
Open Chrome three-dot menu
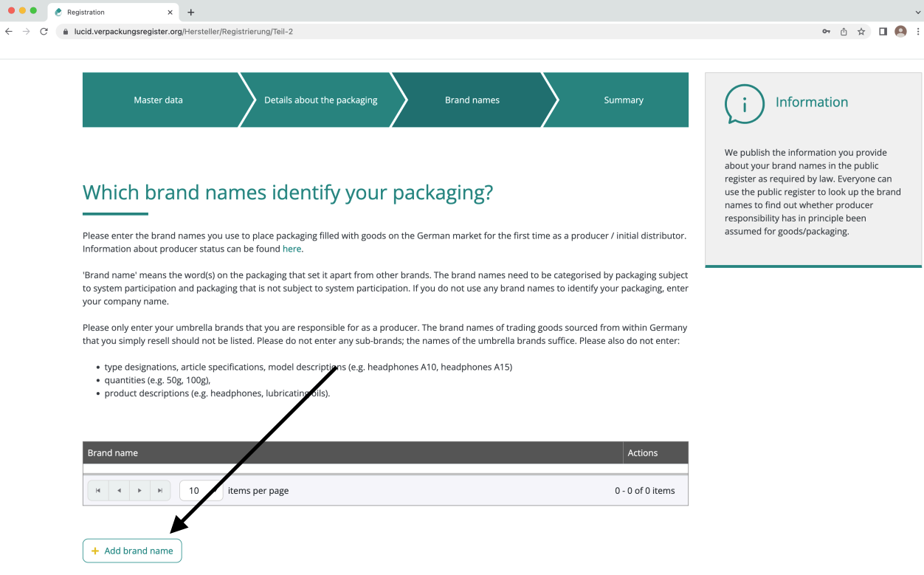917,32
